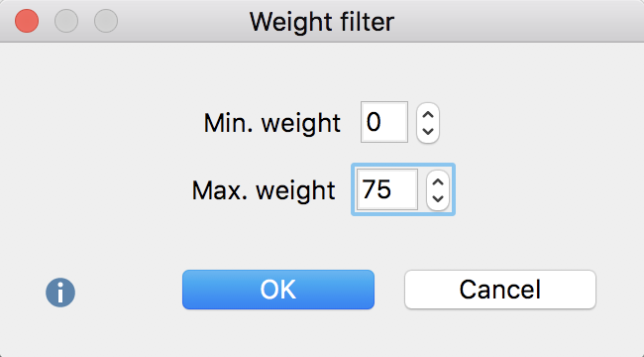Click the Max. weight input field
The image size is (644, 357).
tap(387, 189)
